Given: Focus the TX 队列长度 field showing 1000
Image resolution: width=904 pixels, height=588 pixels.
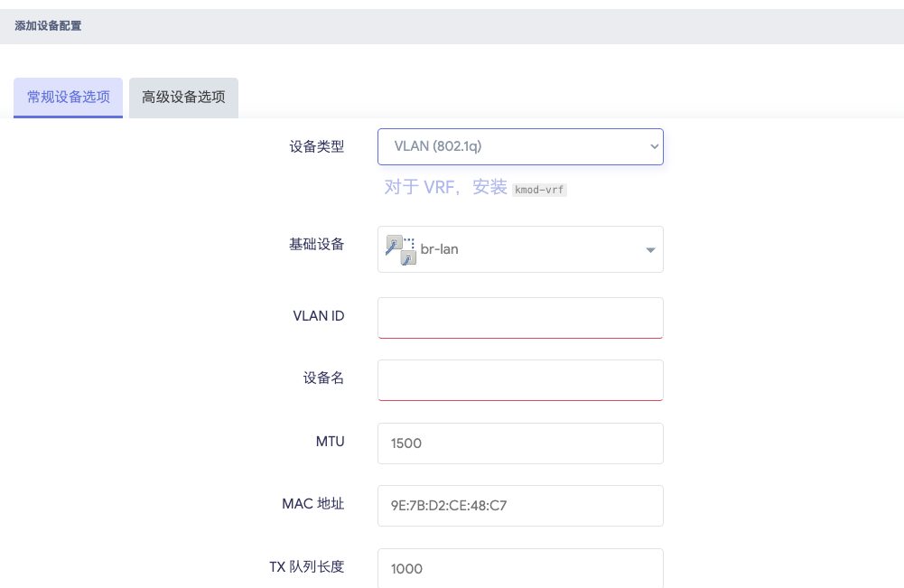Looking at the screenshot, I should click(520, 568).
